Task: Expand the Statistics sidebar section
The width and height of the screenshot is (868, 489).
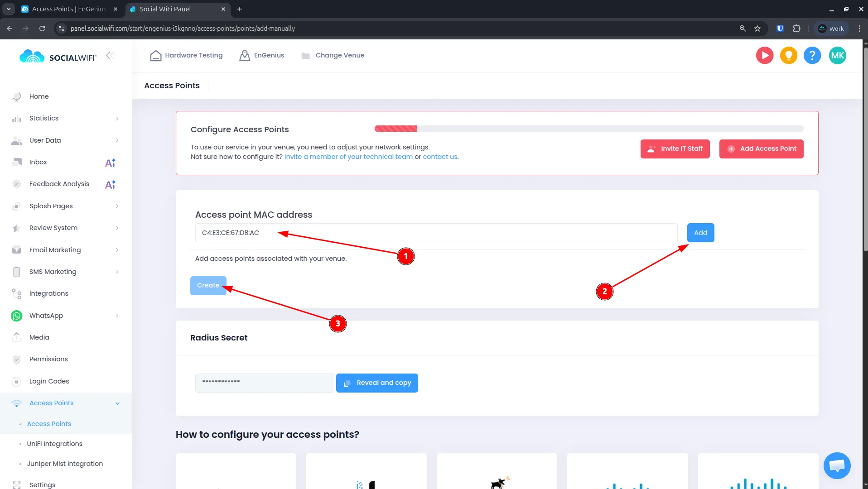Action: click(x=67, y=118)
